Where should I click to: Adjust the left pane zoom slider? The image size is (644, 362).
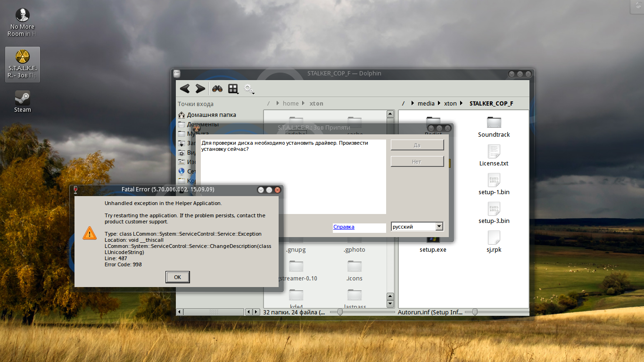click(340, 312)
